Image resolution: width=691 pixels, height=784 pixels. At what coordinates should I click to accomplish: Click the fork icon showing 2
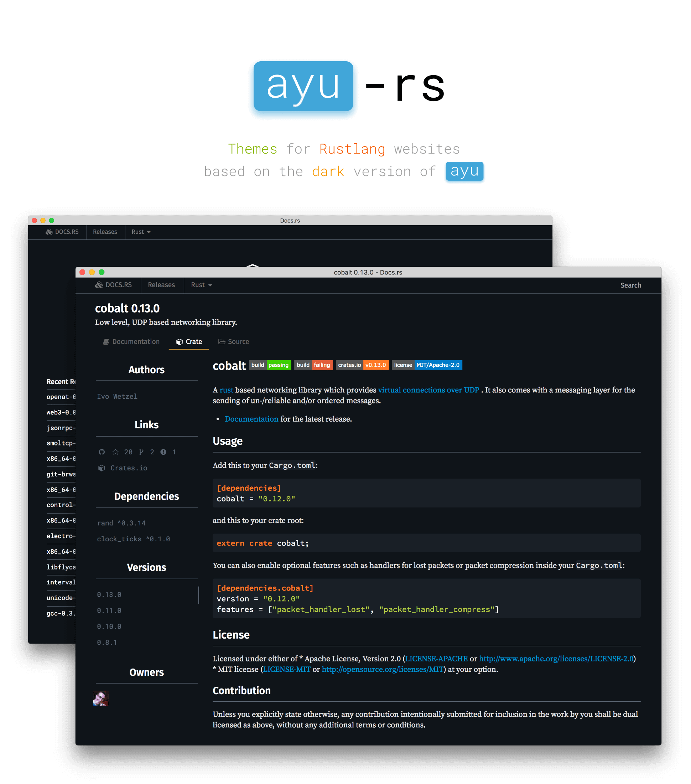141,452
